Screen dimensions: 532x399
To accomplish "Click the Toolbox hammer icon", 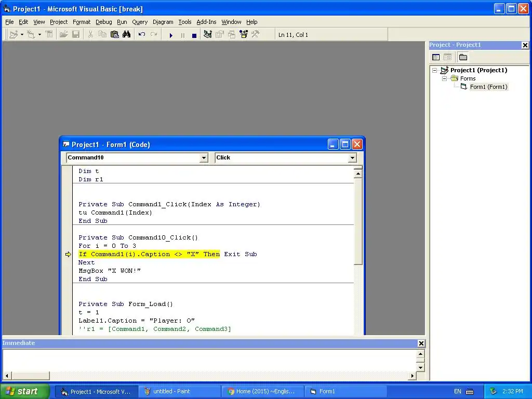I will (256, 35).
